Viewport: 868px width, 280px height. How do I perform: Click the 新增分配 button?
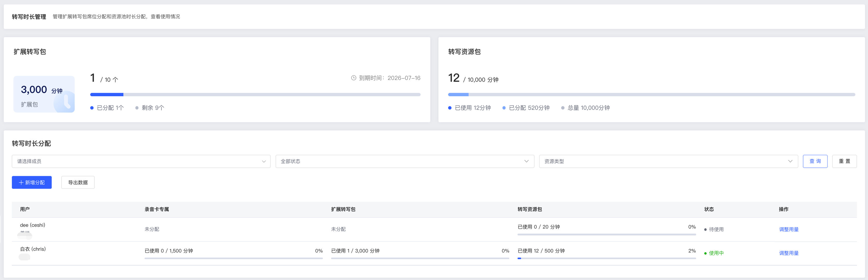32,182
